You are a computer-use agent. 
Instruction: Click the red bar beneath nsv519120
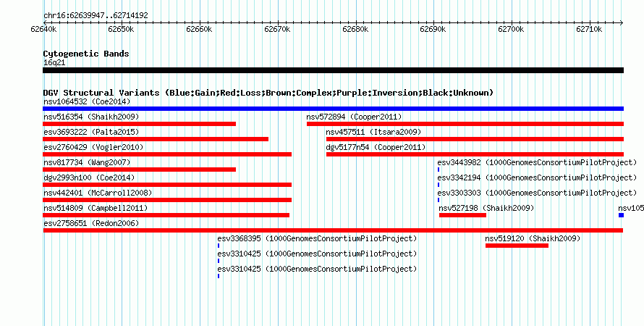[517, 246]
